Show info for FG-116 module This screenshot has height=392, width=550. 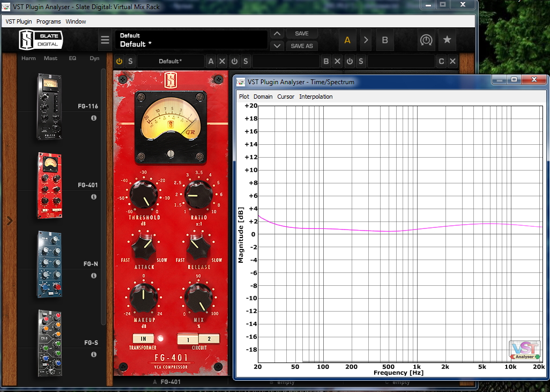pyautogui.click(x=94, y=118)
